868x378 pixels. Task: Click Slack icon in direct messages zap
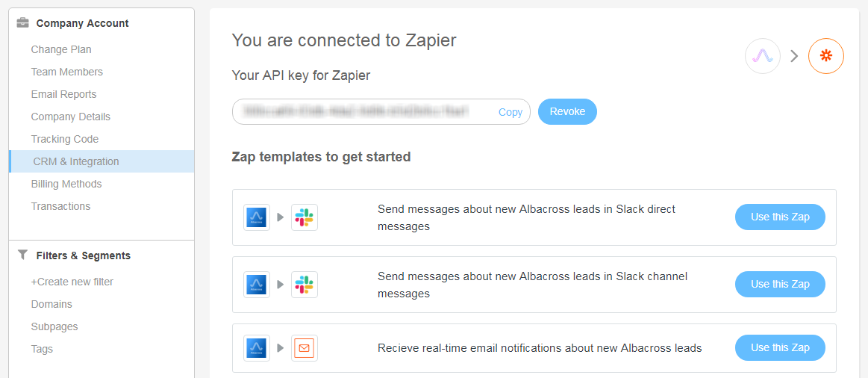point(304,217)
